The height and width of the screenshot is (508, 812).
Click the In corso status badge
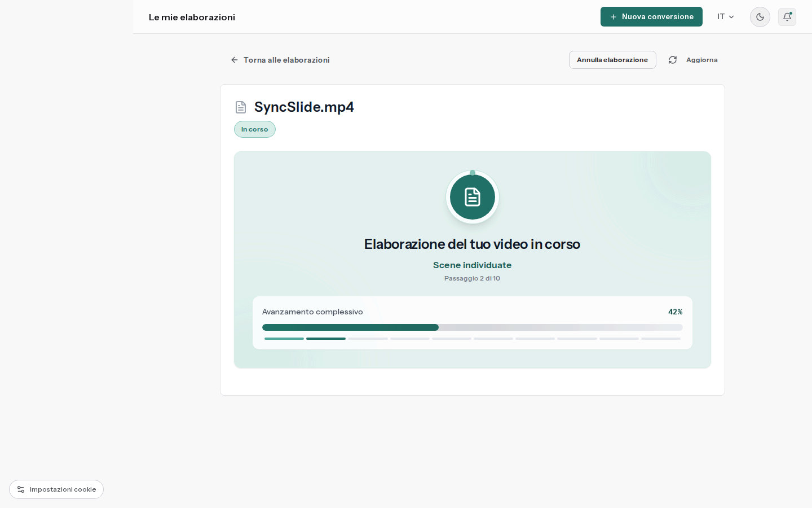click(255, 129)
